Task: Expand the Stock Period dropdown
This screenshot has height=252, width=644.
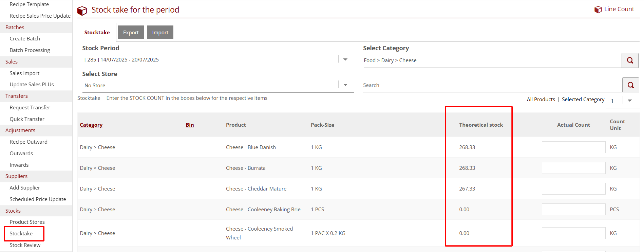Action: pos(345,59)
